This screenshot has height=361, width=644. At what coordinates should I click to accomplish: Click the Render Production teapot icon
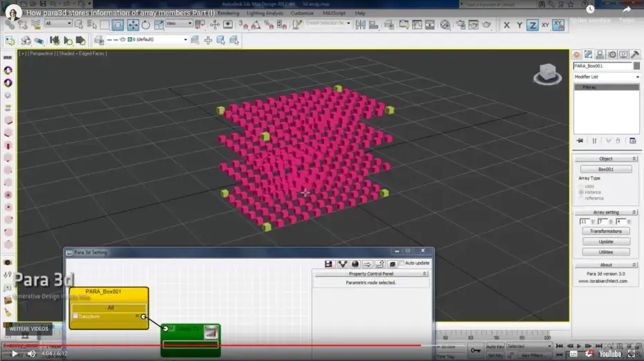(487, 25)
